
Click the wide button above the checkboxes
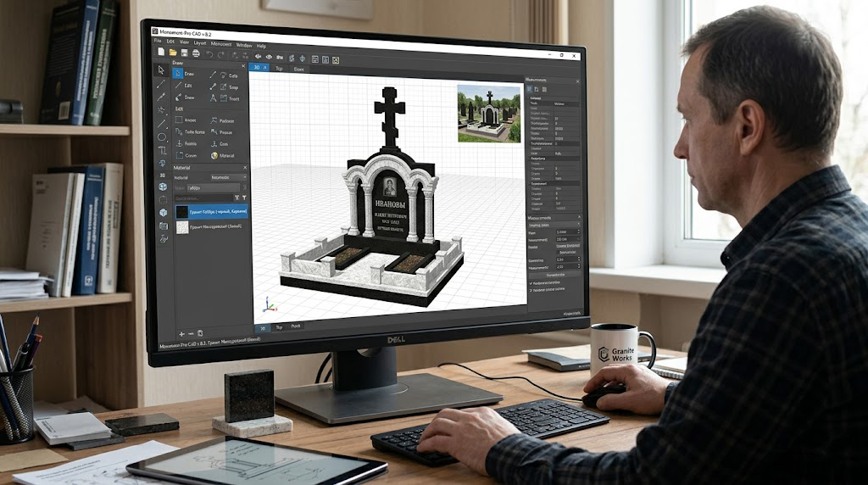tap(555, 275)
